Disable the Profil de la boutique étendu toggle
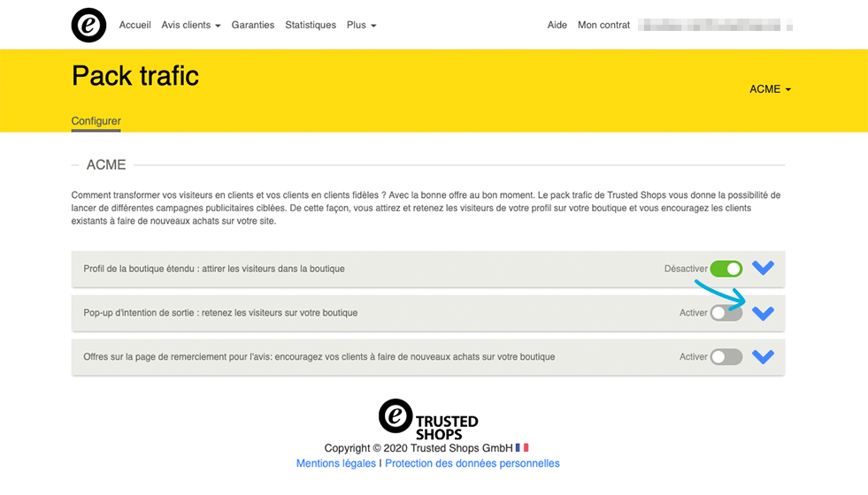 click(x=726, y=269)
